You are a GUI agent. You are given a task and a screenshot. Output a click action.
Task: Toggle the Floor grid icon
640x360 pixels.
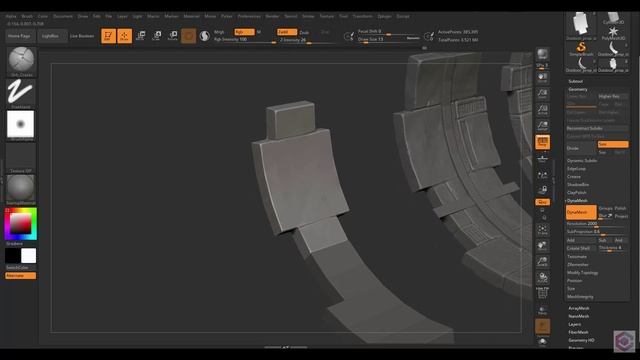click(542, 159)
